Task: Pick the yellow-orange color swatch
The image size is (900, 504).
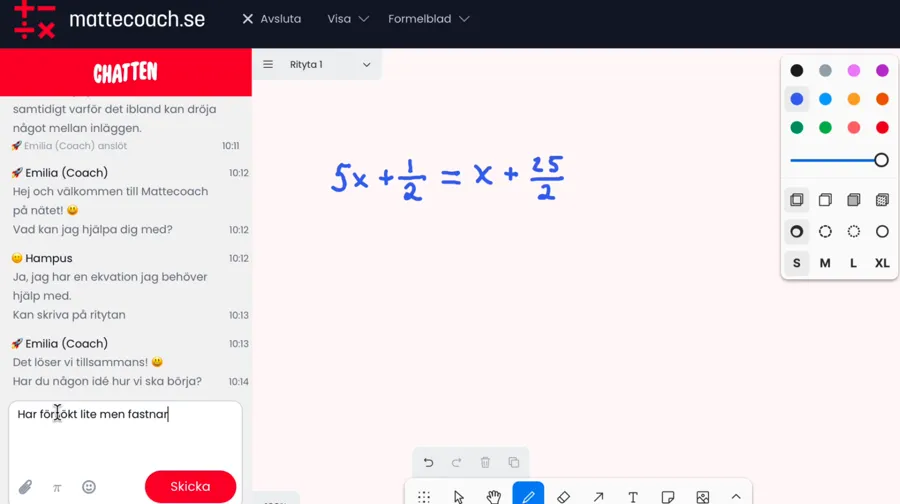Action: pos(854,99)
